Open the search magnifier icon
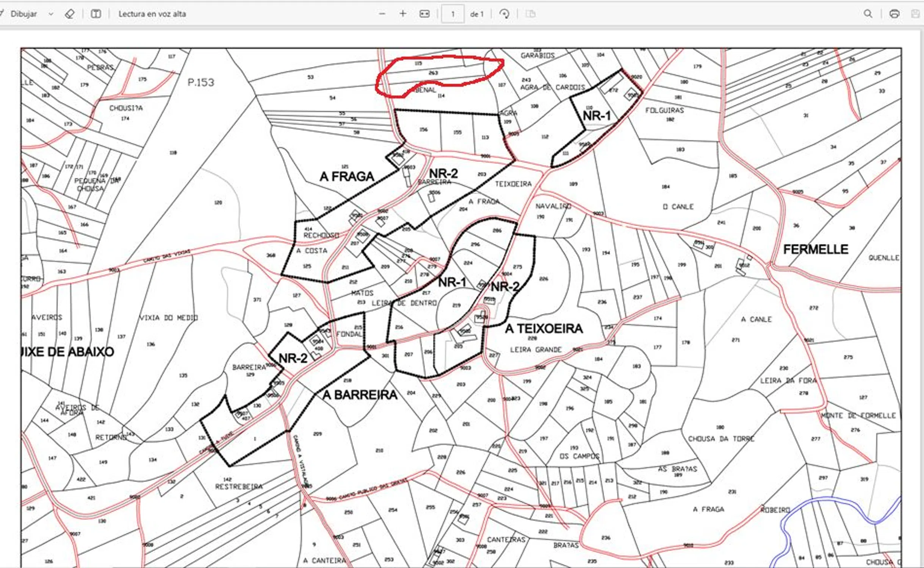924x568 pixels. click(x=868, y=14)
